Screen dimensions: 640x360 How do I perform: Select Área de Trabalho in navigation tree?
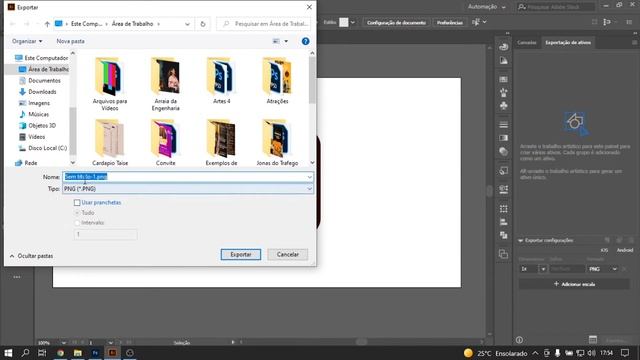coord(43,69)
